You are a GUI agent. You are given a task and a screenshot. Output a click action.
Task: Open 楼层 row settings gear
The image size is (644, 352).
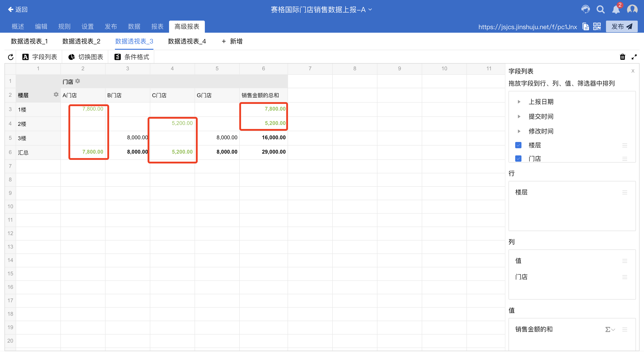point(56,94)
